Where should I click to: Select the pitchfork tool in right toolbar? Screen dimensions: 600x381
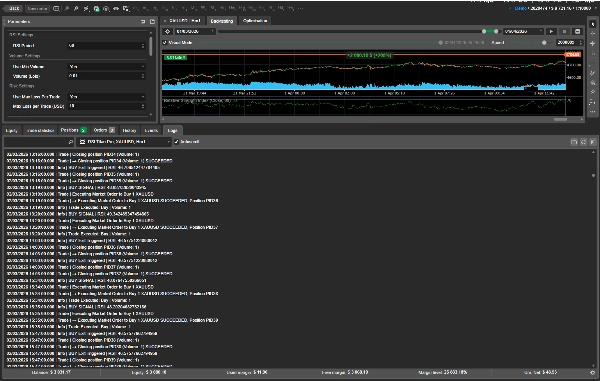click(592, 92)
